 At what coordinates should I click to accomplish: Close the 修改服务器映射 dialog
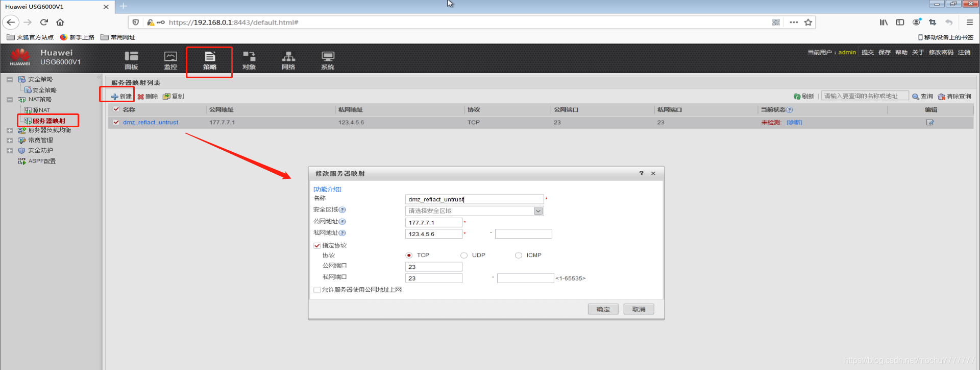tap(653, 173)
